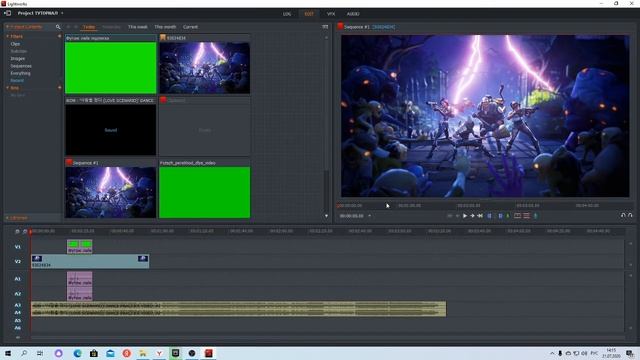This screenshot has height=360, width=640.
Task: Jump to the next cut in viewer
Action: 480,216
